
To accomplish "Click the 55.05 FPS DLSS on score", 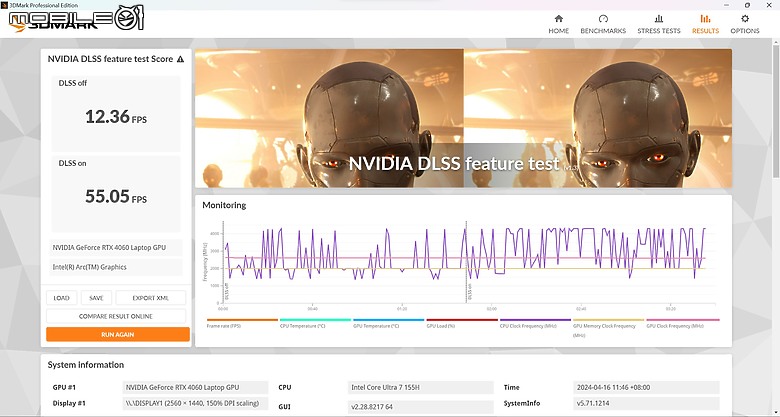I will click(116, 197).
